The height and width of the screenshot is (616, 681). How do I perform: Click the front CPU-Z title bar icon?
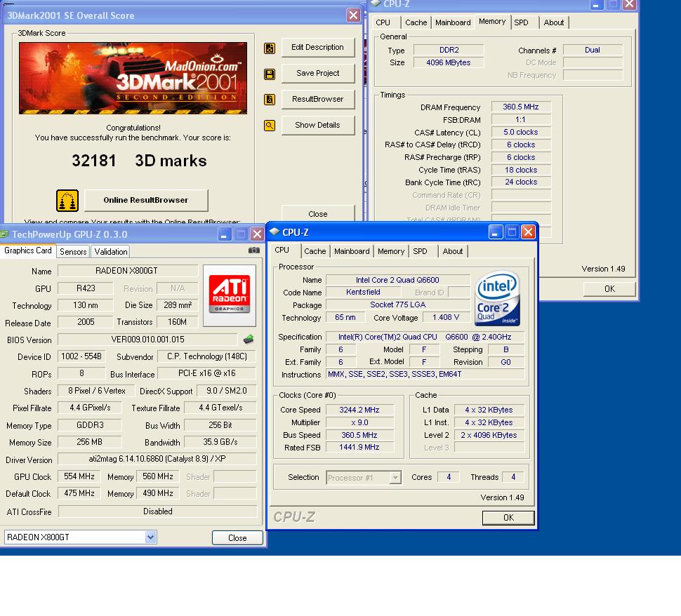click(274, 232)
